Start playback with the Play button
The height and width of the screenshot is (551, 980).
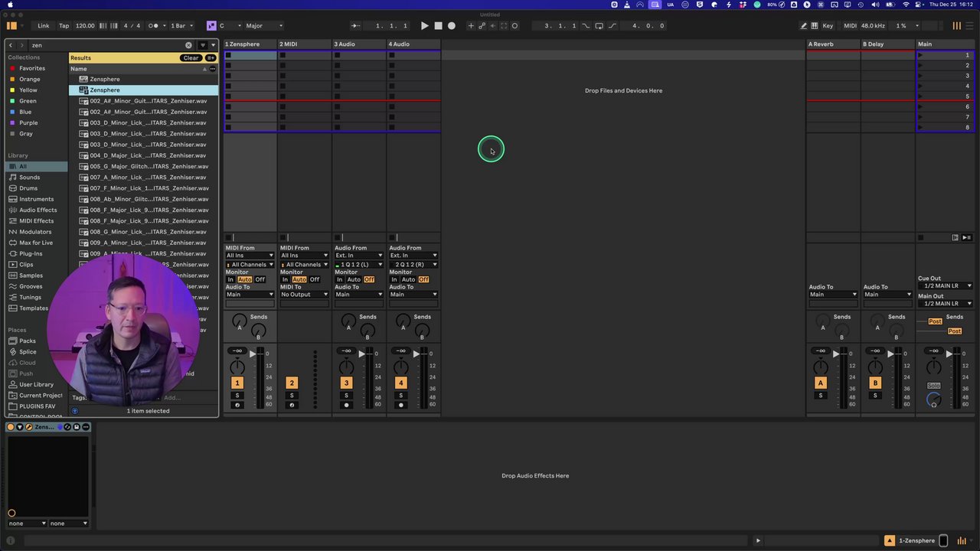pos(425,26)
